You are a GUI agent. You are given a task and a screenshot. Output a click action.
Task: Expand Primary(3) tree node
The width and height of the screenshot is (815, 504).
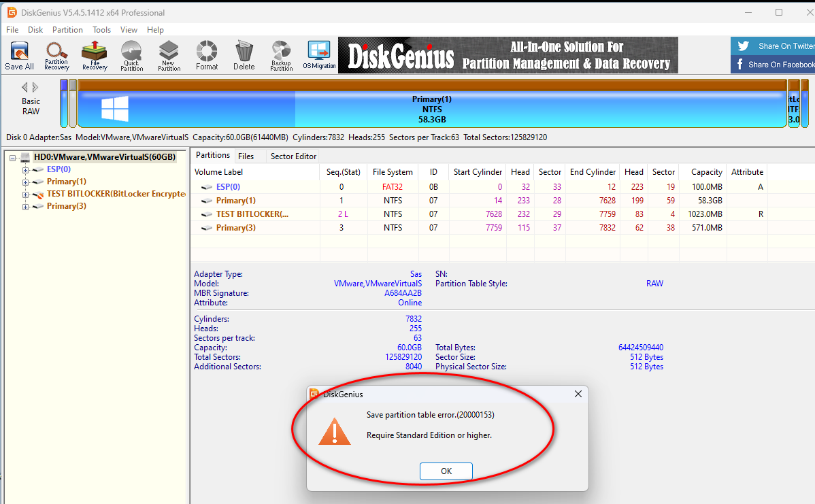25,207
